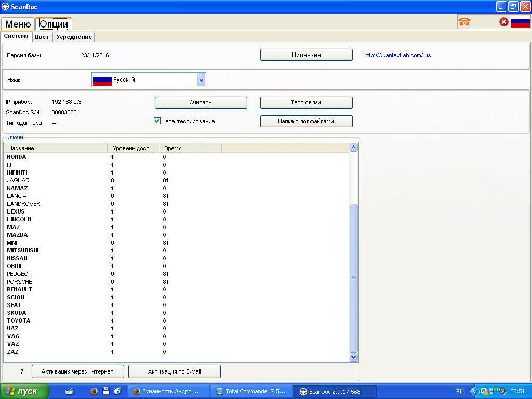This screenshot has width=532, height=399.
Task: Select the LEXUS row
Action: click(177, 212)
